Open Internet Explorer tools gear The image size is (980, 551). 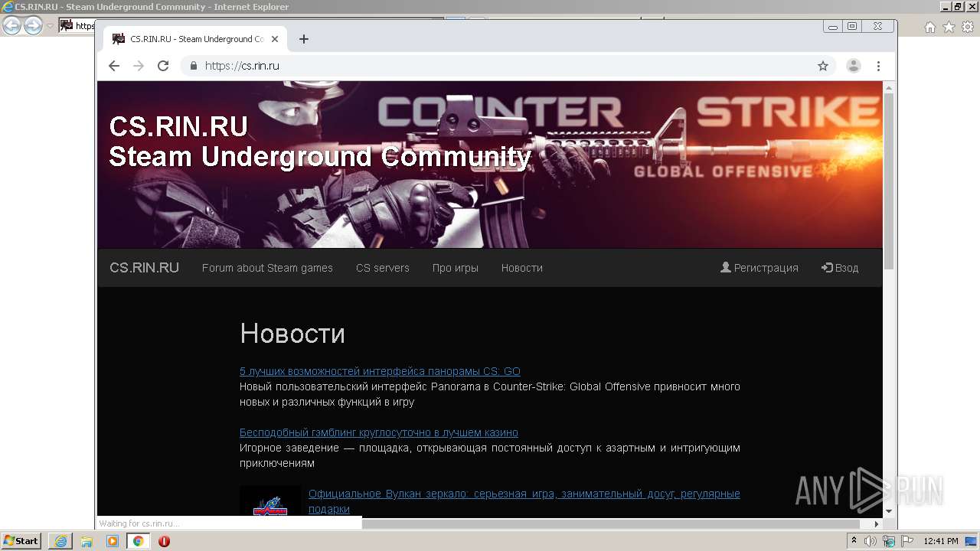point(967,27)
